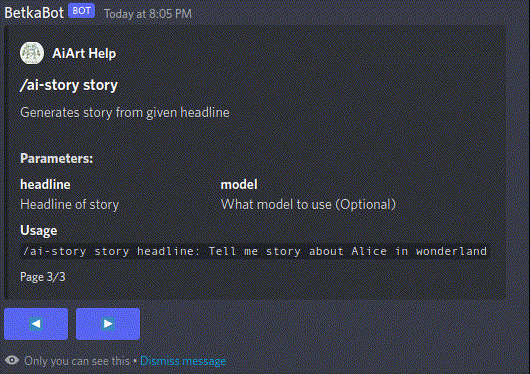Click the 'Today at 8:05 PM' timestamp
Screen dimensions: 530x374
click(148, 14)
